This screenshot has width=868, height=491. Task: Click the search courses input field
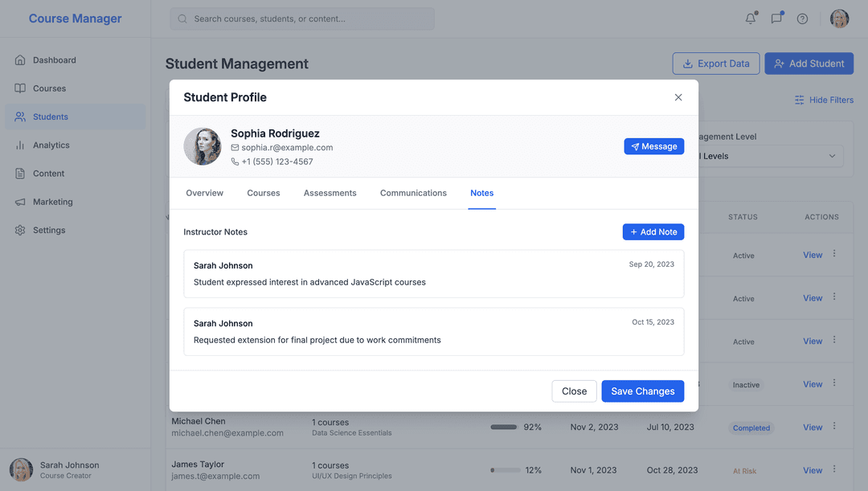(302, 18)
